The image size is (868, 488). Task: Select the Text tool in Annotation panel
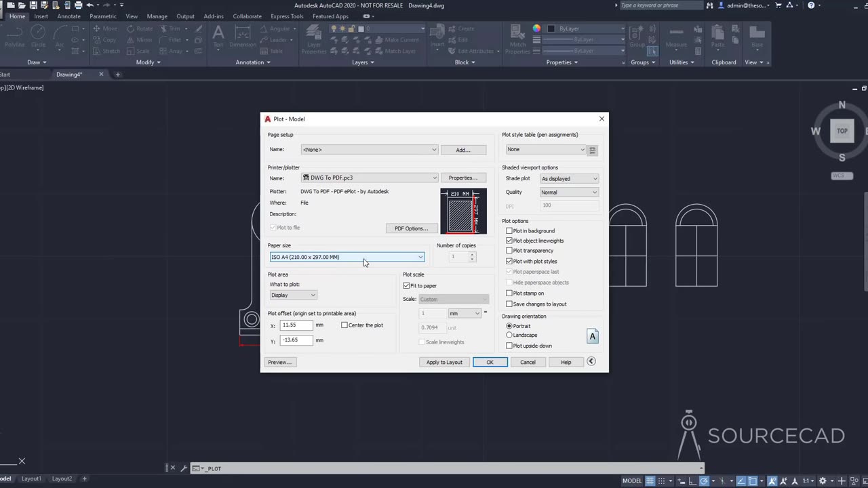(218, 36)
